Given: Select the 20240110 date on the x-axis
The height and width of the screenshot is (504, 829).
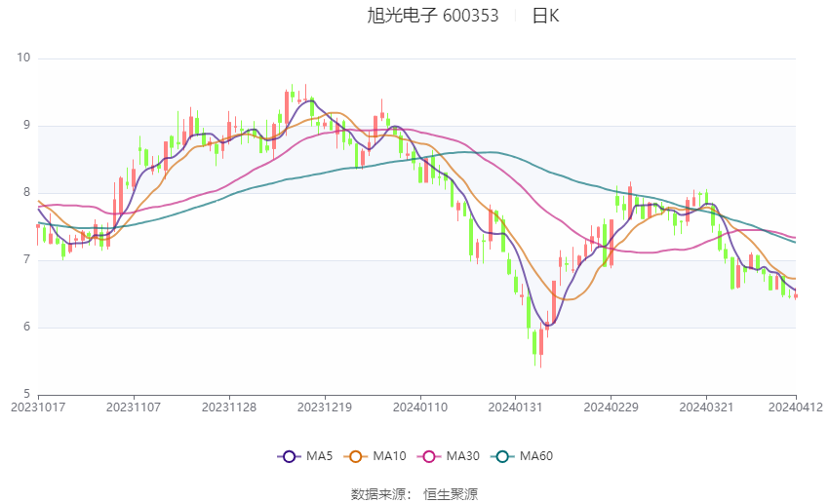Looking at the screenshot, I should (x=420, y=407).
